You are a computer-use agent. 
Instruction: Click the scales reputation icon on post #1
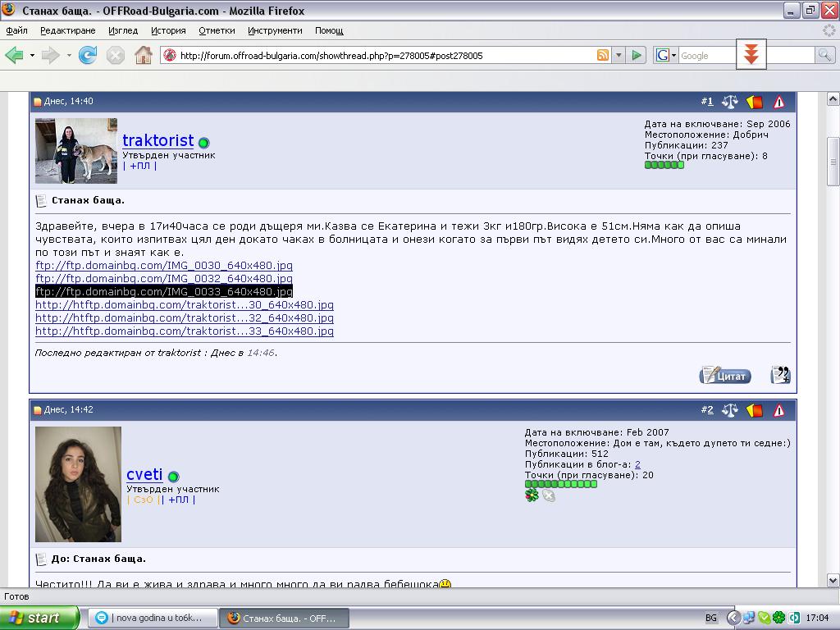(729, 101)
